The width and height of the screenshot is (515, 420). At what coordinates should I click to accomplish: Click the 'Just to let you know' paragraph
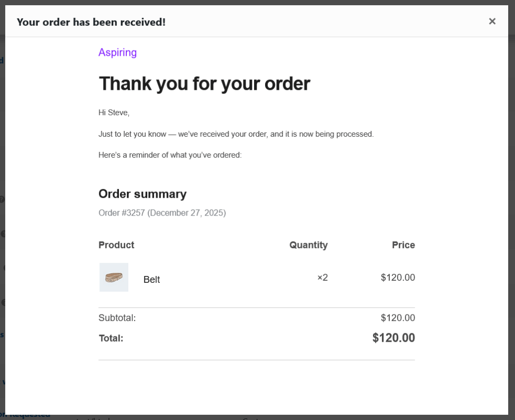point(236,134)
